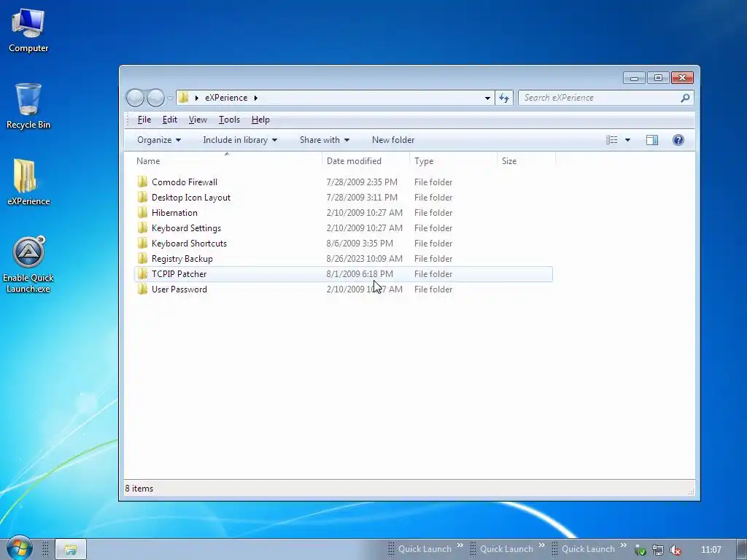
Task: Open the File menu
Action: point(144,120)
